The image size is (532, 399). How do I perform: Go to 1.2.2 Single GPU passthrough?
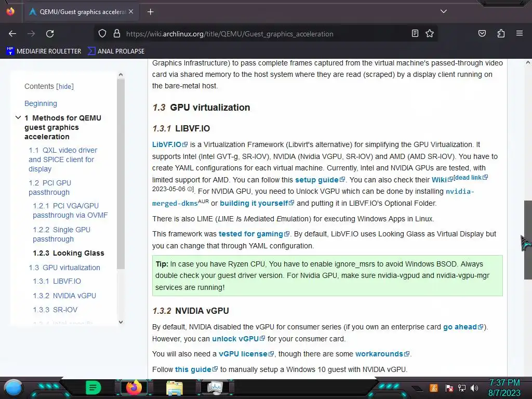pyautogui.click(x=61, y=234)
